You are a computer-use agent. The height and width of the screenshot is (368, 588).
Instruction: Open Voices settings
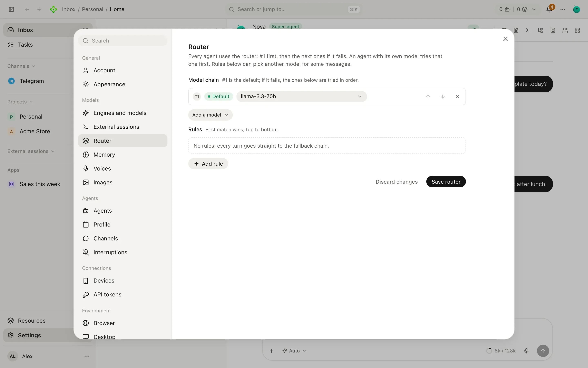(122, 168)
